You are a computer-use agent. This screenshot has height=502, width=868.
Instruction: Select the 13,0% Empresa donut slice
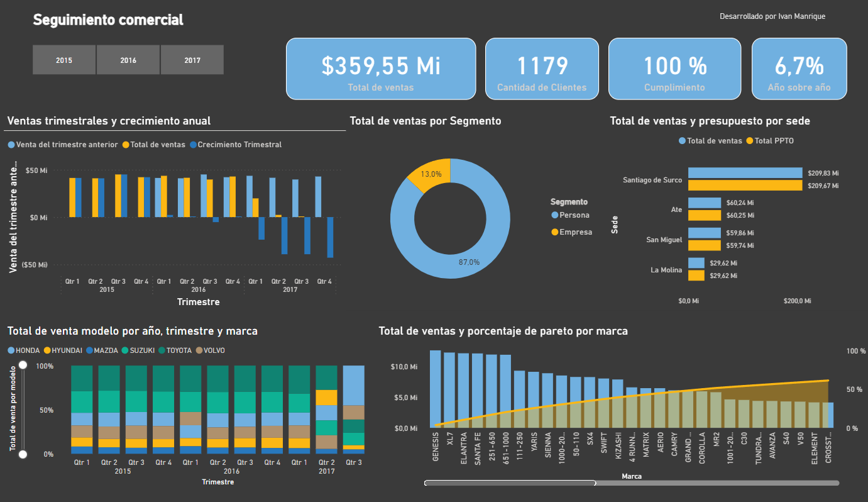coord(430,173)
